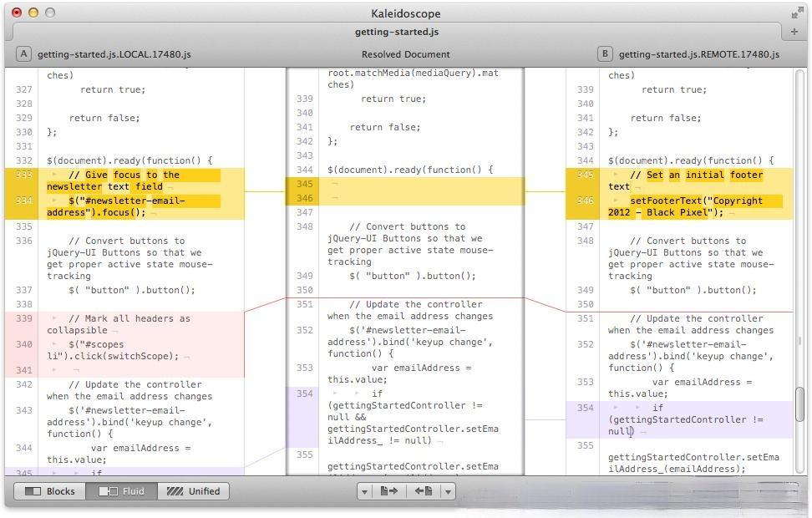Image resolution: width=812 pixels, height=518 pixels.
Task: Close the window with the red button
Action: [x=17, y=13]
